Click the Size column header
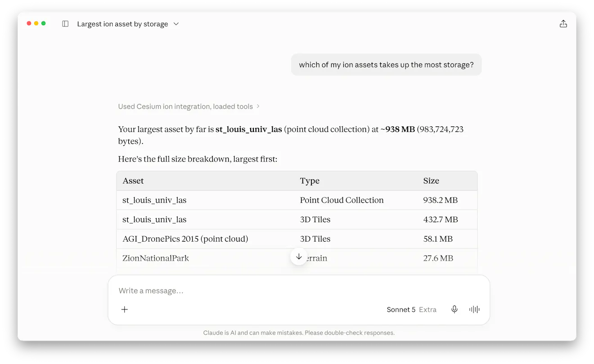Screen dimensions: 594x364 pyautogui.click(x=431, y=181)
